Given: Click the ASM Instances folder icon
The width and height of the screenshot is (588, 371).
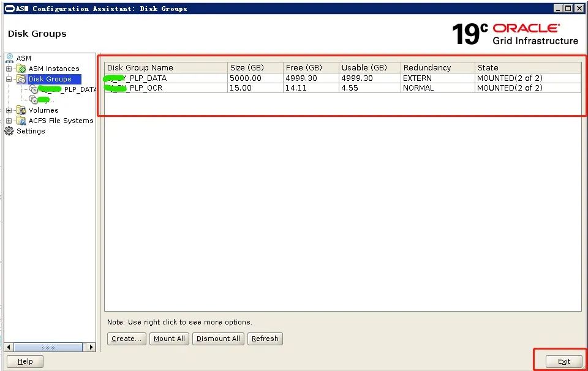Looking at the screenshot, I should [21, 69].
